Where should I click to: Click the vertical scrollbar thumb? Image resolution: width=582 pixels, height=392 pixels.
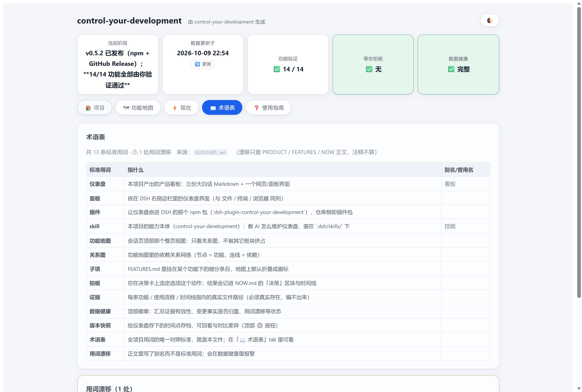pyautogui.click(x=579, y=152)
